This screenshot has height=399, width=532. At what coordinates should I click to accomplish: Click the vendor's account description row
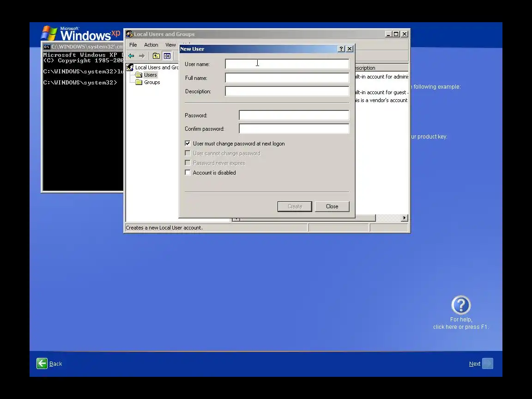point(382,100)
